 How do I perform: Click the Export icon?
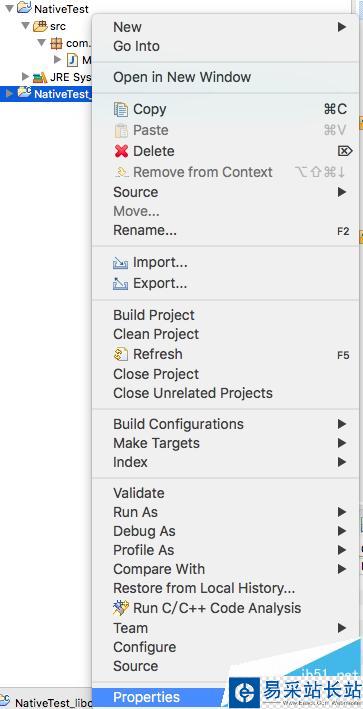pos(121,284)
